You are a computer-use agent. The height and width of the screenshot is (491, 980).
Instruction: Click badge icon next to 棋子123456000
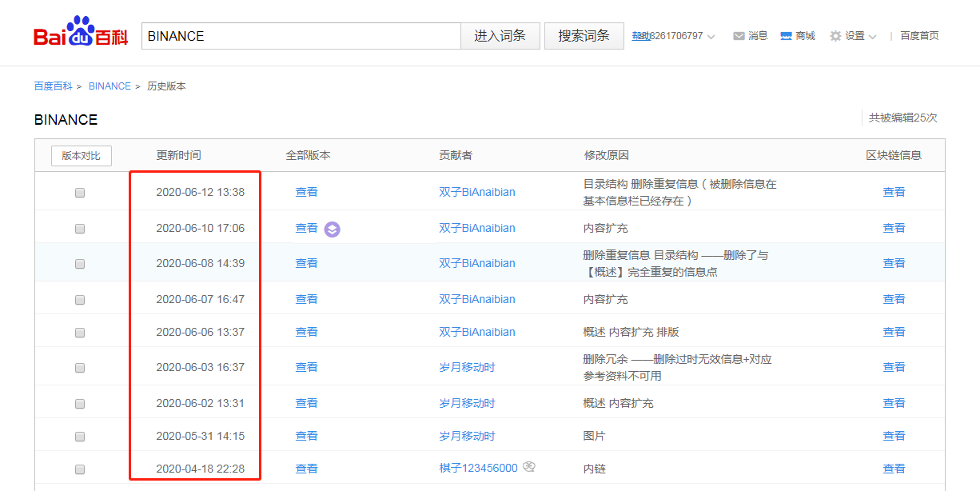click(x=529, y=468)
